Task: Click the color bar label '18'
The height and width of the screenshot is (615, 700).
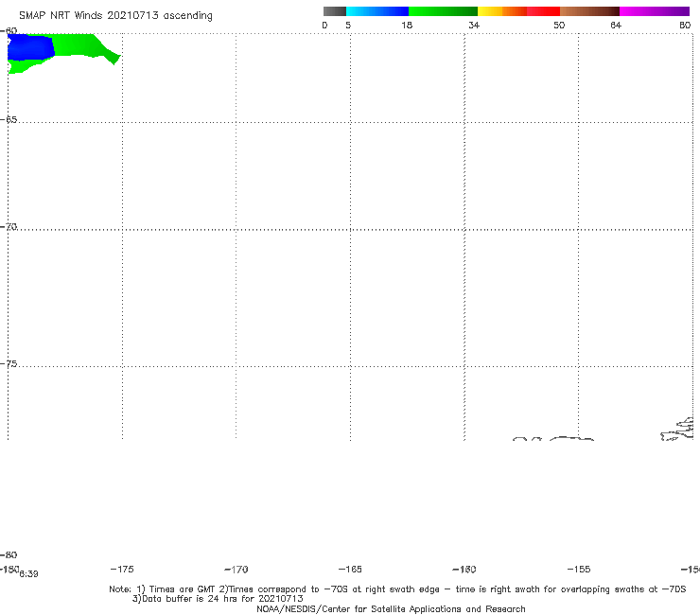Action: [407, 26]
